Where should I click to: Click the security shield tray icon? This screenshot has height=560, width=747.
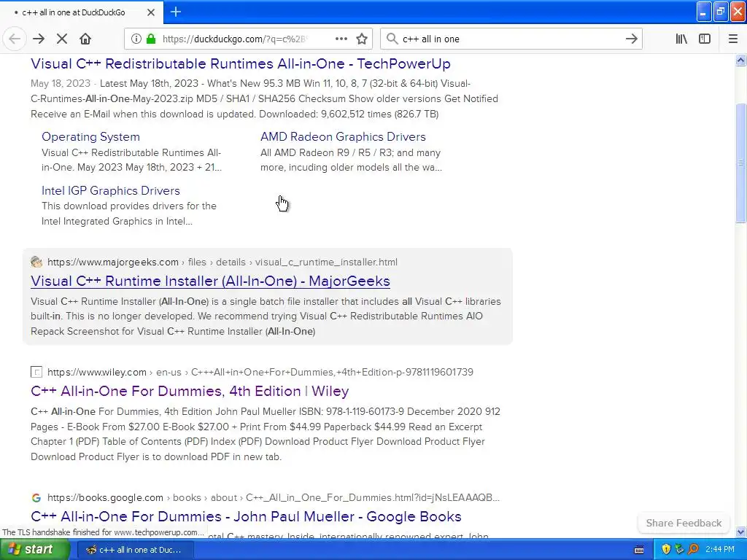click(x=666, y=550)
